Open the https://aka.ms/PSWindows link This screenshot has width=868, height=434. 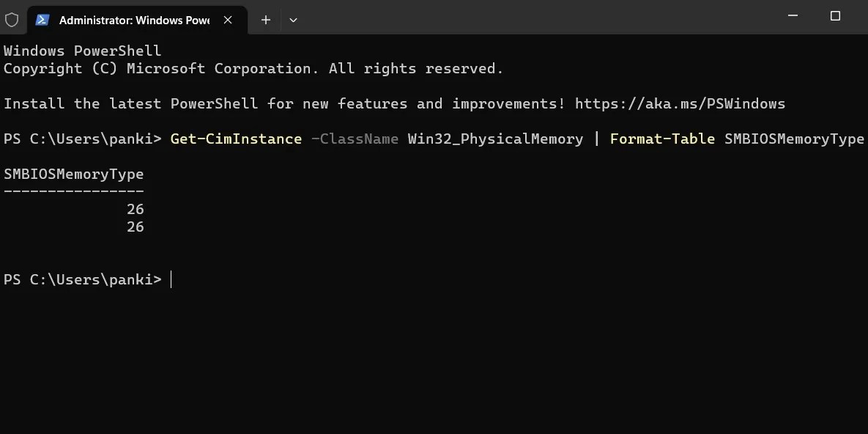(680, 103)
